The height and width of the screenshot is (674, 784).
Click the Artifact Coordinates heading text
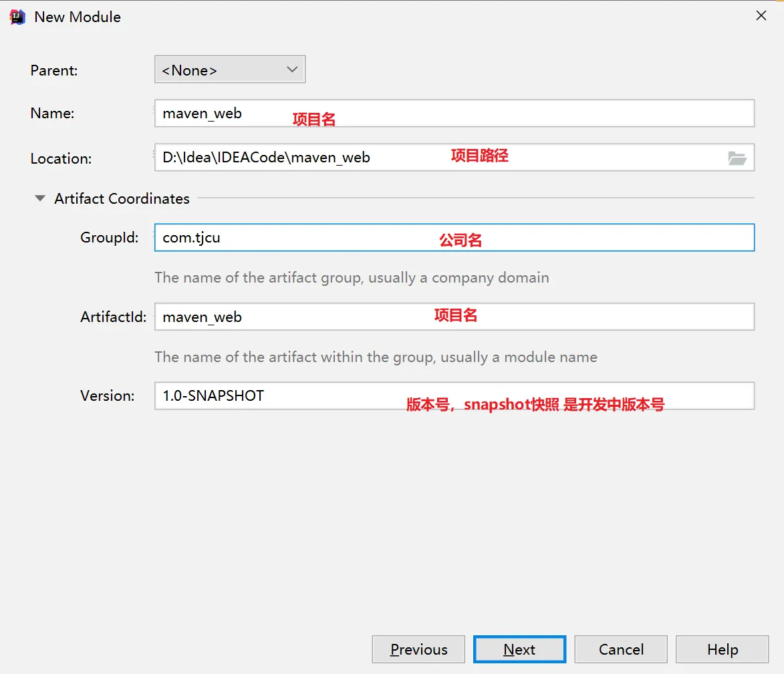122,198
